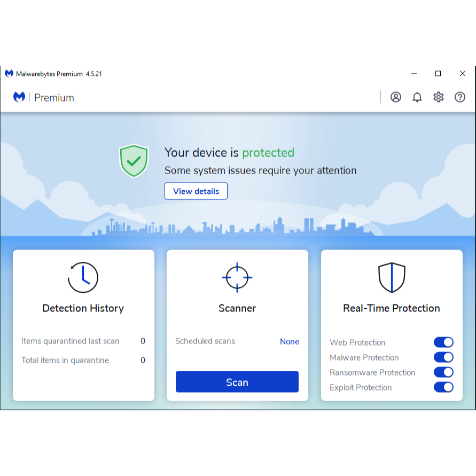476x476 pixels.
Task: Click the Detection History clock icon
Action: 83,277
